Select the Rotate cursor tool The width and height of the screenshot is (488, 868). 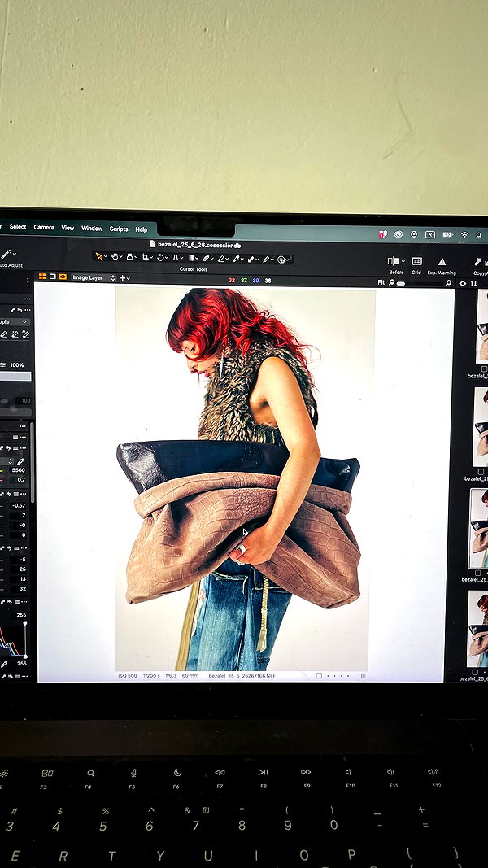160,257
